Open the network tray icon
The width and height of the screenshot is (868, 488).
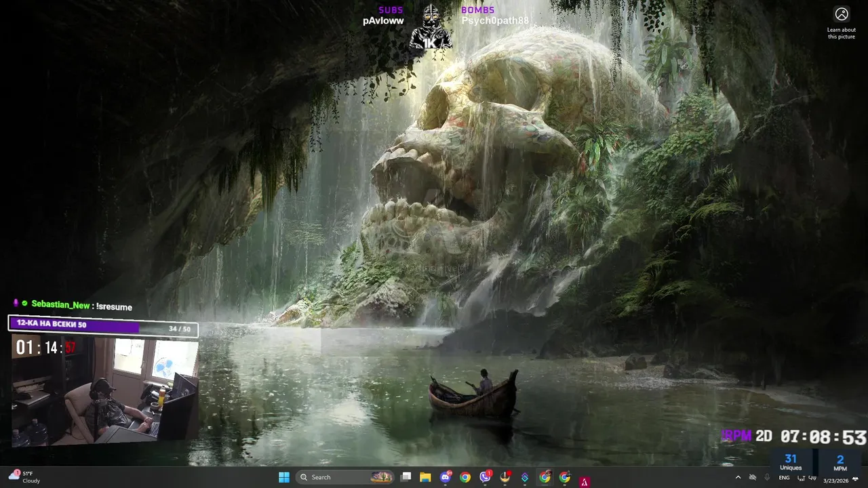coord(801,478)
